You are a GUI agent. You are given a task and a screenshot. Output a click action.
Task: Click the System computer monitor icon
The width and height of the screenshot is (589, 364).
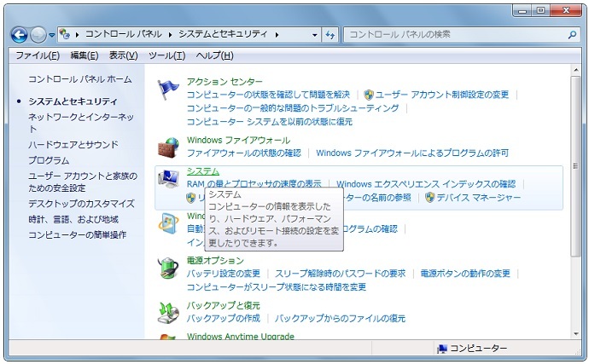(168, 179)
